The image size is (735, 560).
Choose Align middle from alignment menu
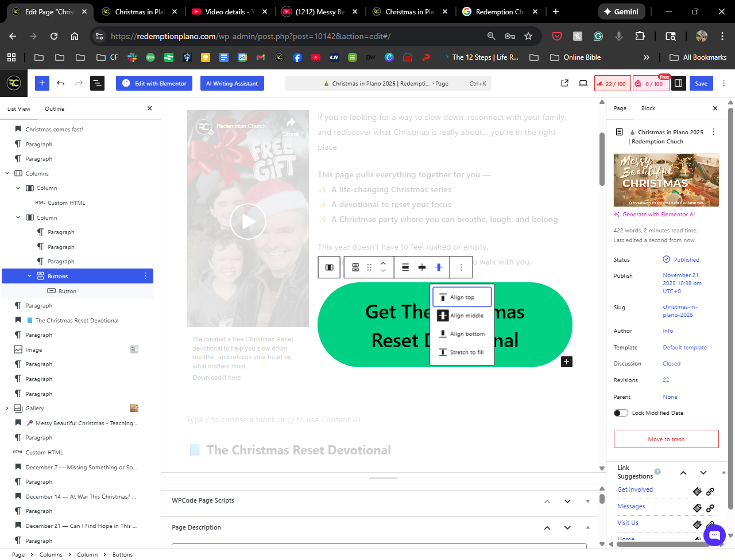coord(462,316)
